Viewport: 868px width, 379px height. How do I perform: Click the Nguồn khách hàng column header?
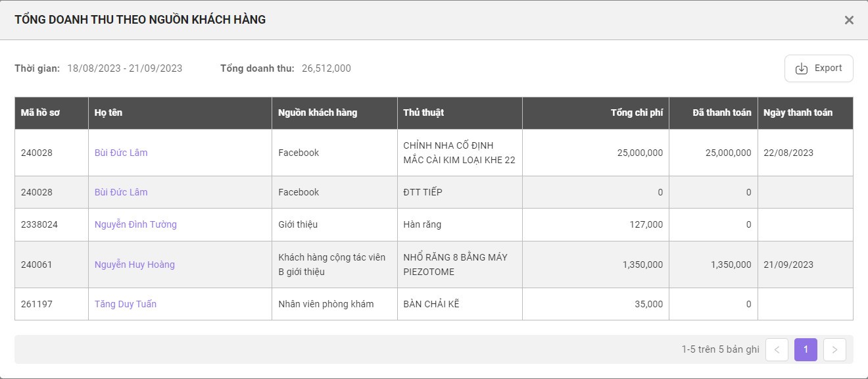(x=318, y=113)
